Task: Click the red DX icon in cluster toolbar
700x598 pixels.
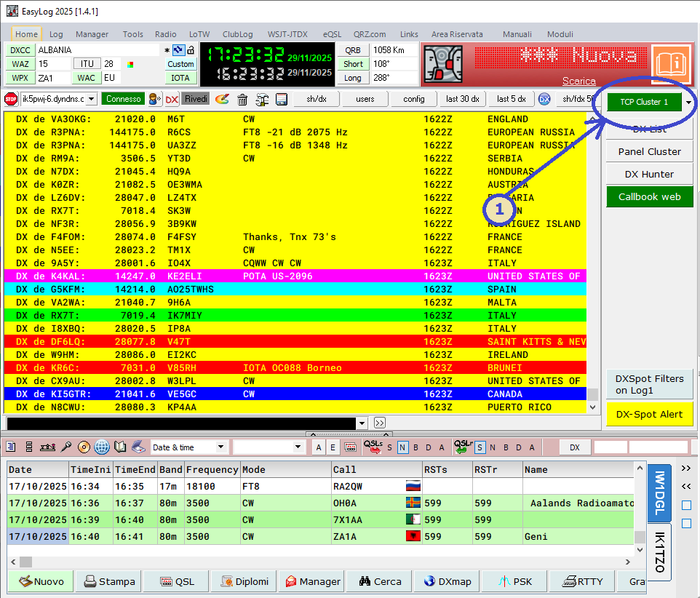Action: 172,100
